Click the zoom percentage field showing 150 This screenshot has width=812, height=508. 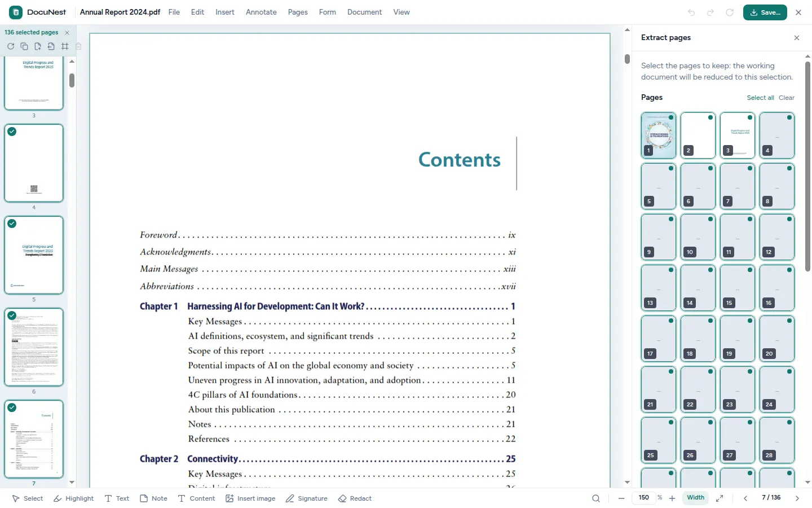(x=644, y=498)
